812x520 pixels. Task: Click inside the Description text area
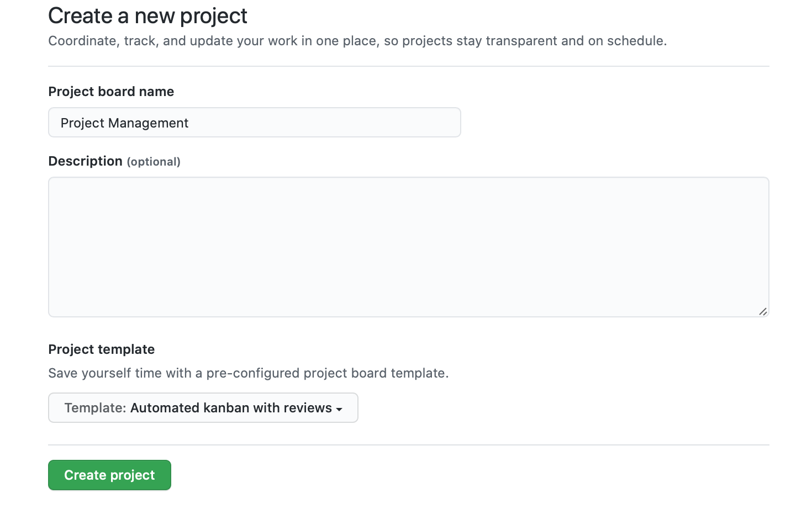point(409,247)
